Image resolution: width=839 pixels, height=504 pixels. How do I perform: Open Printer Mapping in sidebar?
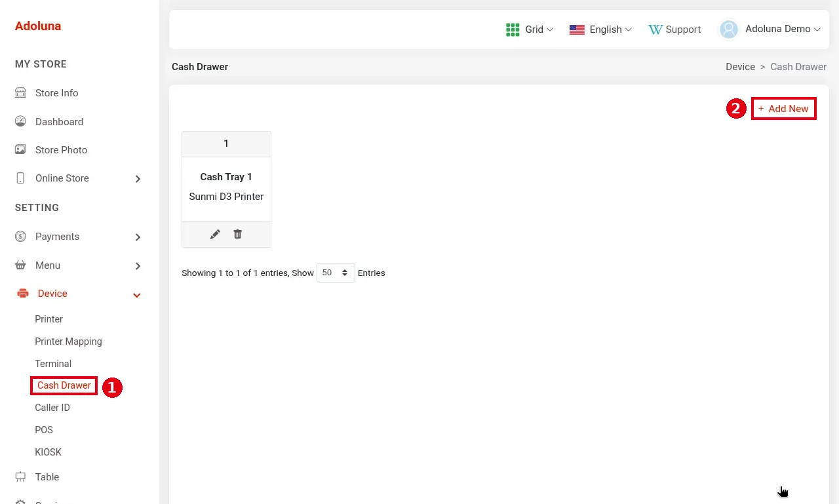pos(69,341)
